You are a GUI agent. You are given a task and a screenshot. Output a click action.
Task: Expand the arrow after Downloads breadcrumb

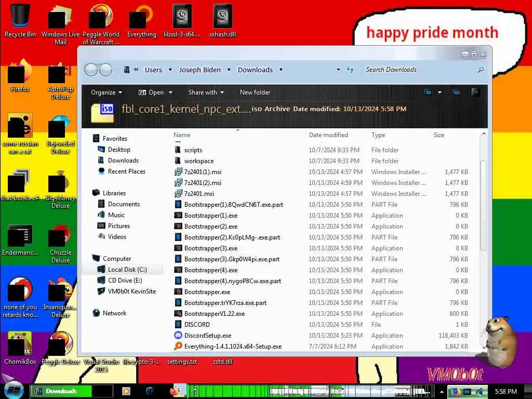(x=281, y=70)
